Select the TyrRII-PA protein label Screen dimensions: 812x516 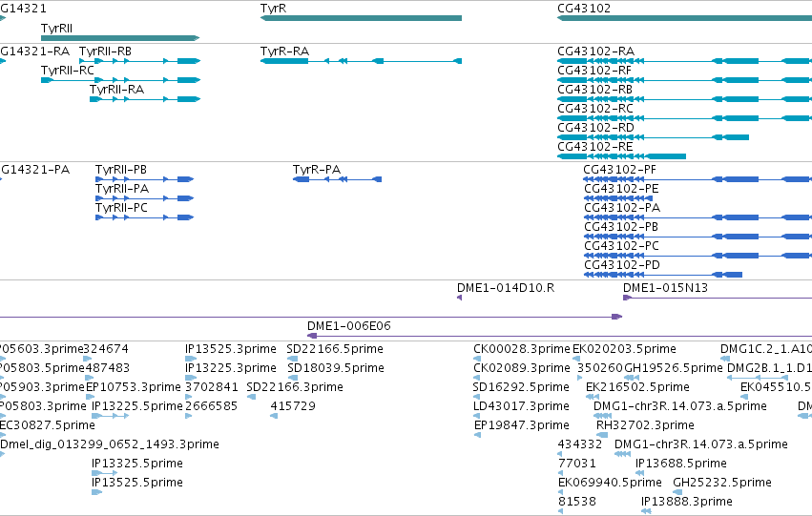coord(122,189)
